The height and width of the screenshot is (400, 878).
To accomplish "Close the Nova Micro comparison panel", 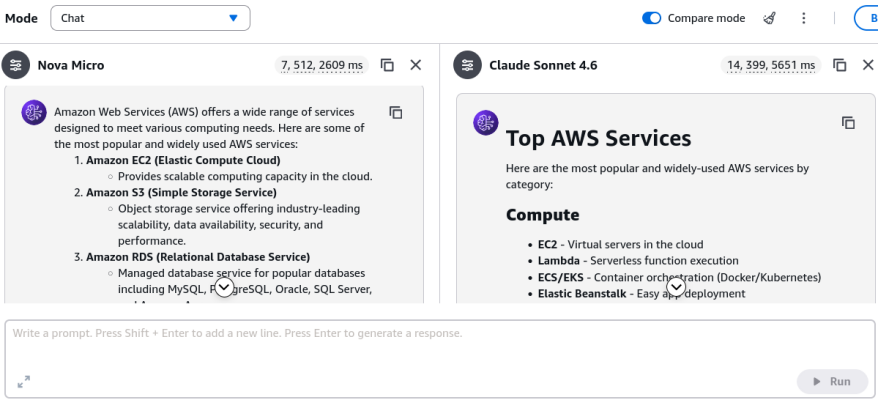I will [x=415, y=65].
